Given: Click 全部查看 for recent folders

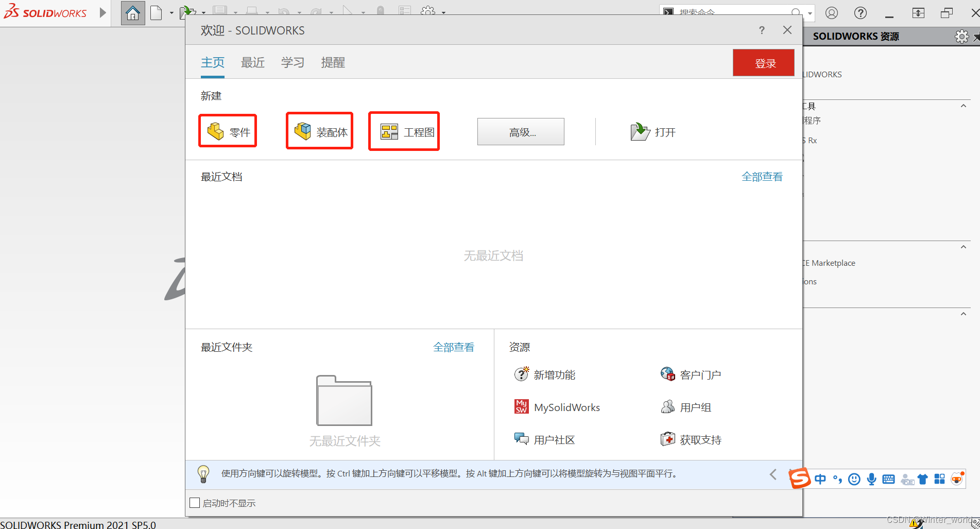Looking at the screenshot, I should pos(454,347).
